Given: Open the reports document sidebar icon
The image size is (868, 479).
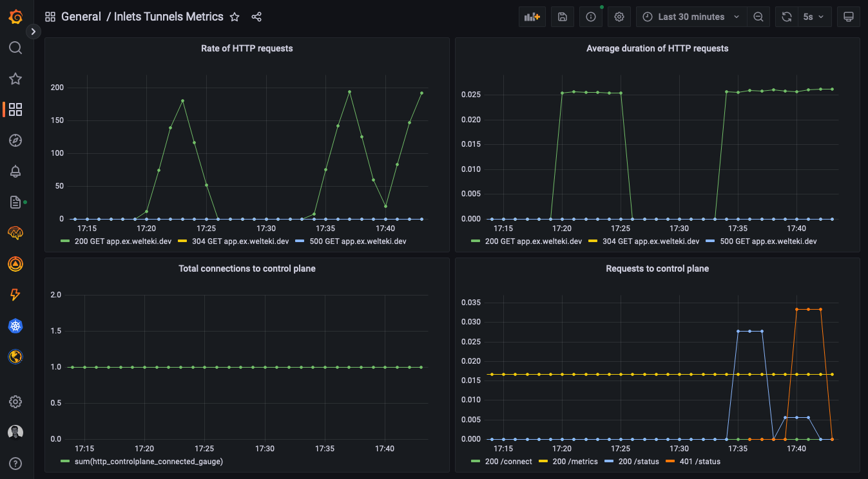Looking at the screenshot, I should pos(15,202).
